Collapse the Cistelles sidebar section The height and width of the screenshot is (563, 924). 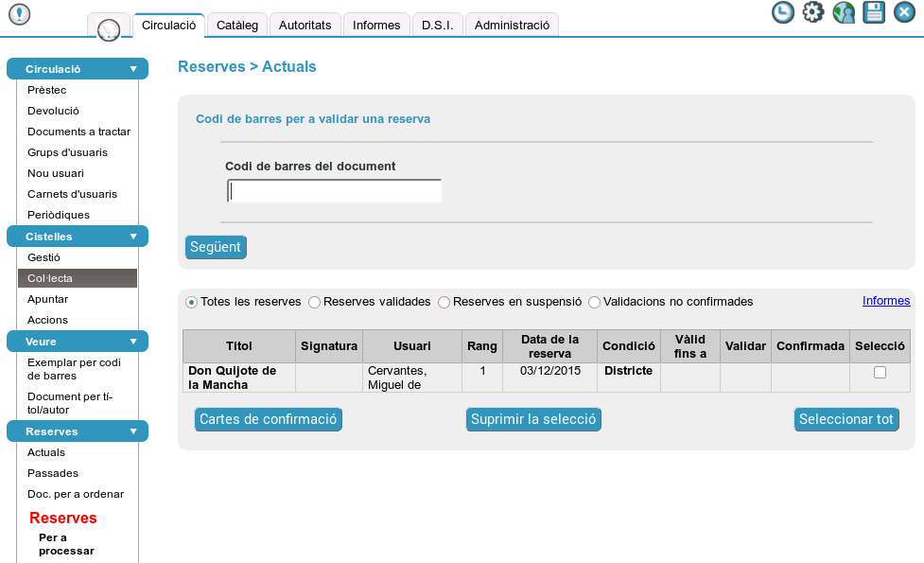pyautogui.click(x=133, y=237)
